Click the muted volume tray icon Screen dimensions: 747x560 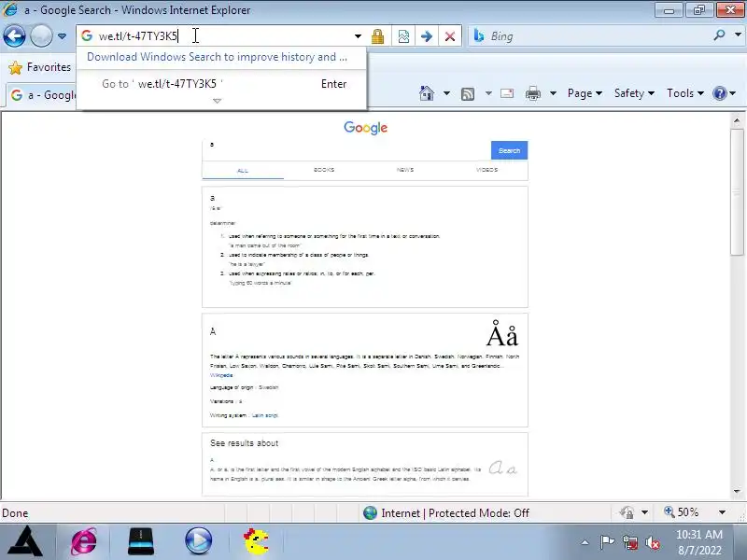pyautogui.click(x=652, y=543)
